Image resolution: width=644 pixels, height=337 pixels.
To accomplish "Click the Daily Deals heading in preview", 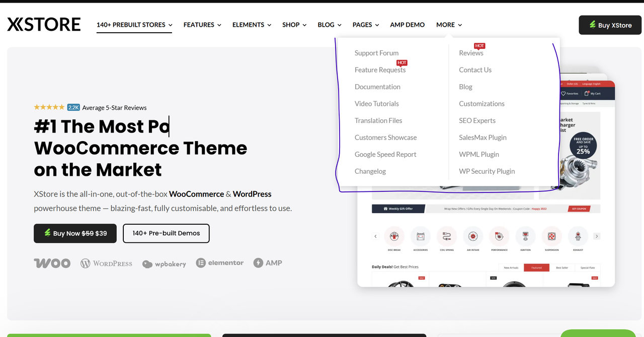I will [x=395, y=267].
